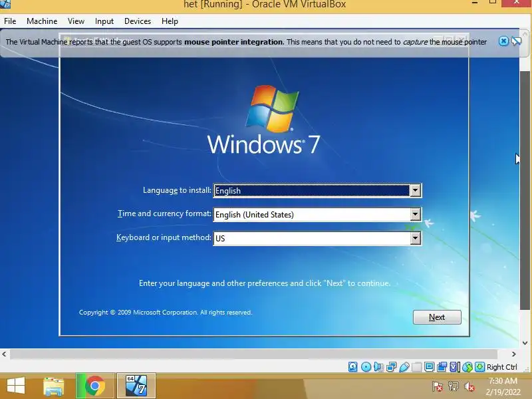Select the VirtualBox VM taskbar icon
This screenshot has height=399, width=532.
click(x=136, y=386)
